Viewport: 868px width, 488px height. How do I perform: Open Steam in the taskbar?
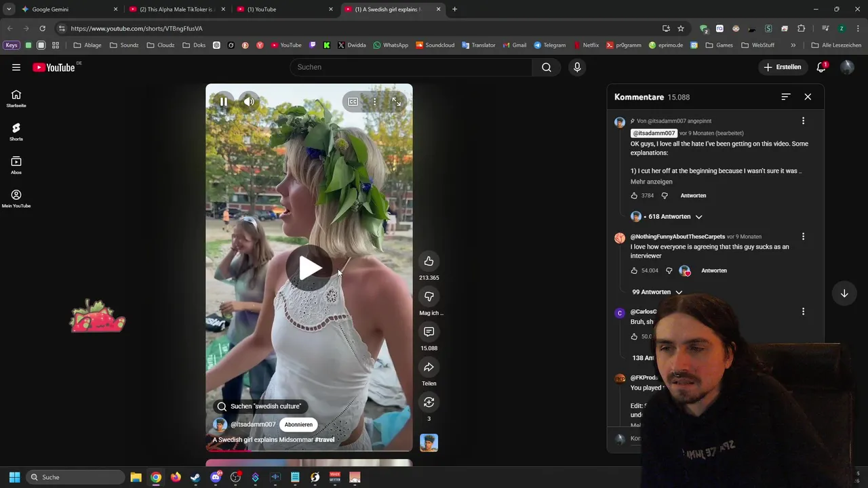tap(195, 477)
